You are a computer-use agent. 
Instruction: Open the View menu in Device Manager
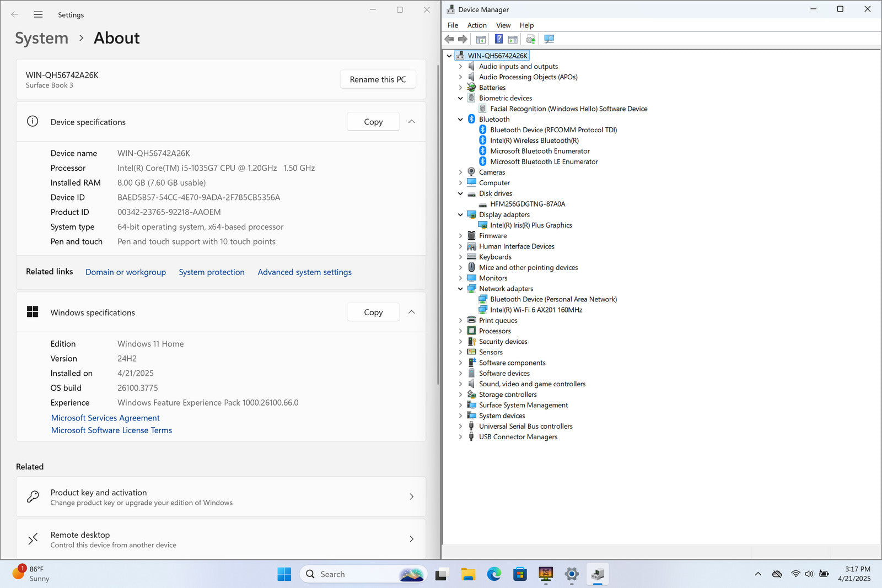click(503, 25)
